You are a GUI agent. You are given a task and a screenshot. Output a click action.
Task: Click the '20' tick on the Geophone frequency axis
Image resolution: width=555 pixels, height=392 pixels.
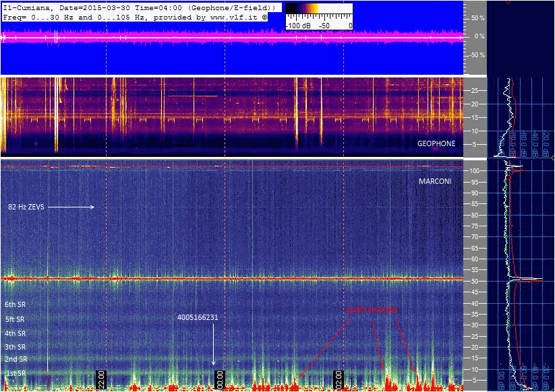pos(475,104)
